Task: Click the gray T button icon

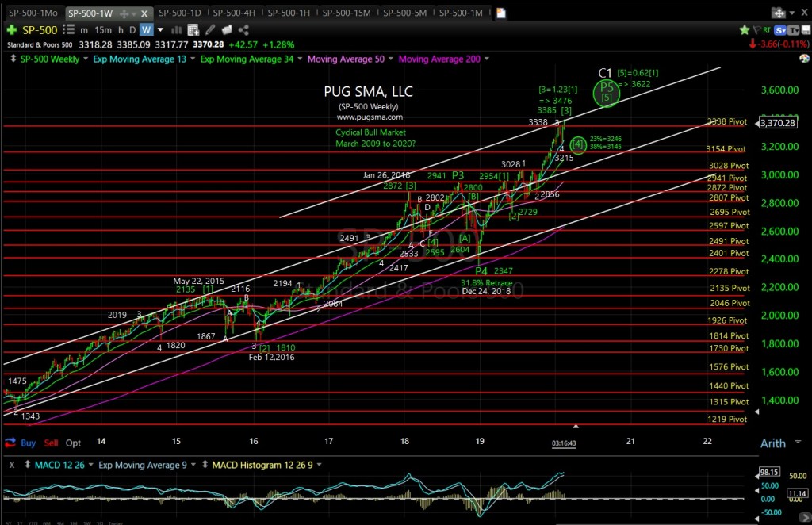Action: pos(793,30)
